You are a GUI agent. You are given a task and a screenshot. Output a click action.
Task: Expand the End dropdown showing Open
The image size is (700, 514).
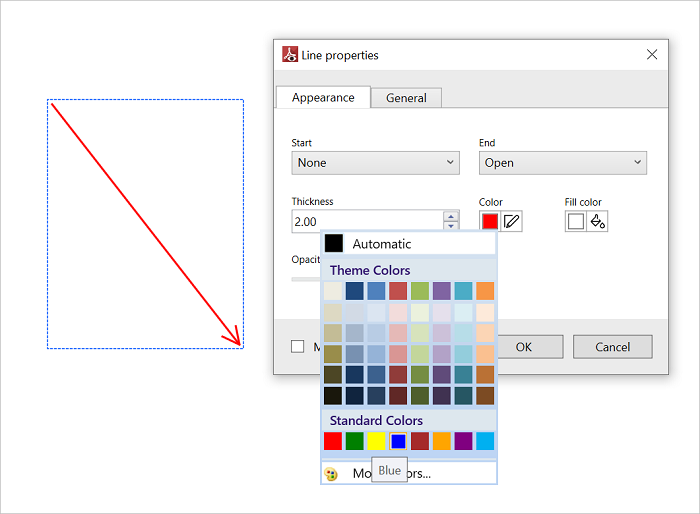pos(562,163)
